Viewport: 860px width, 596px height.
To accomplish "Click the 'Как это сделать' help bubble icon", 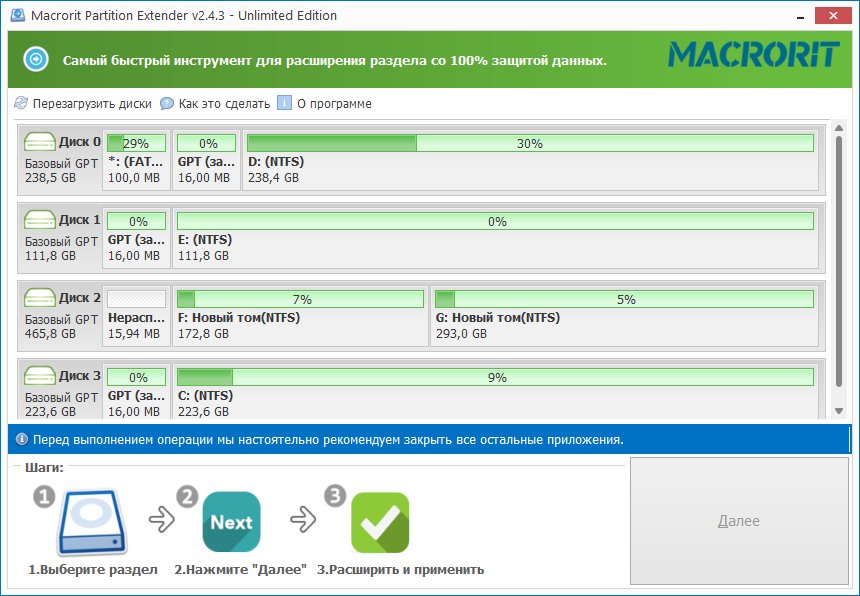I will 167,103.
